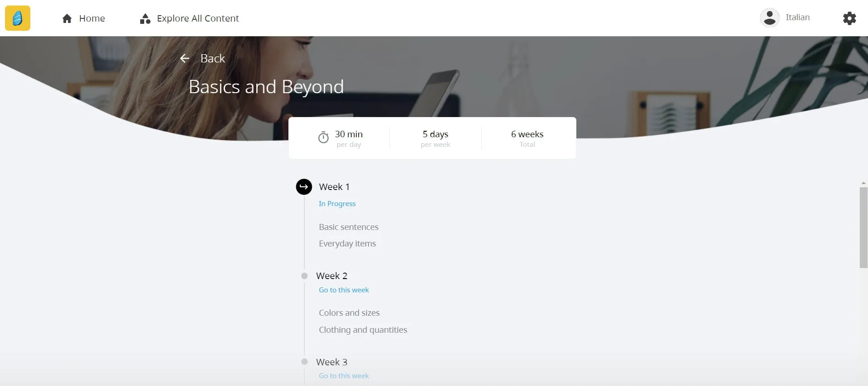Click Go to this week under Week 3
This screenshot has height=386, width=868.
[344, 376]
